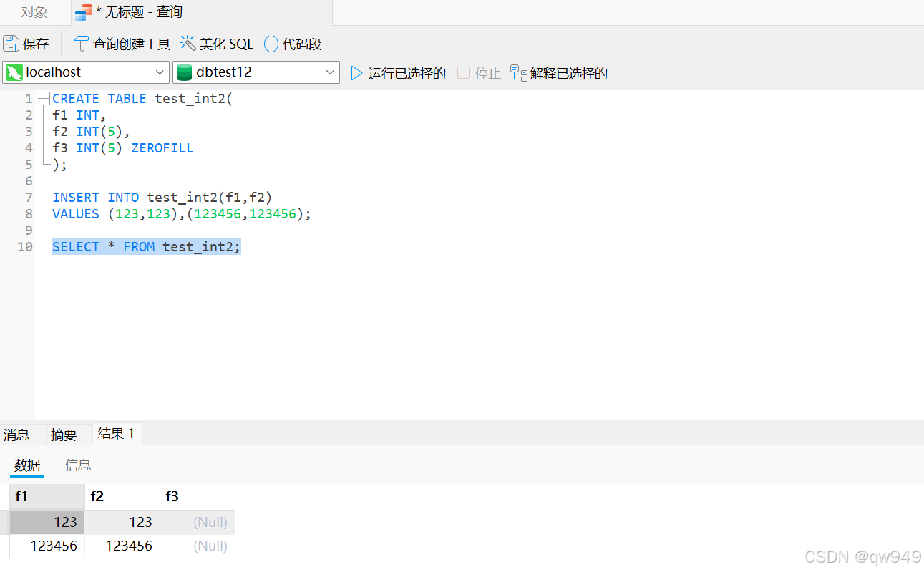Click the Stop (停止) execution checkbox control
924x572 pixels.
point(462,72)
